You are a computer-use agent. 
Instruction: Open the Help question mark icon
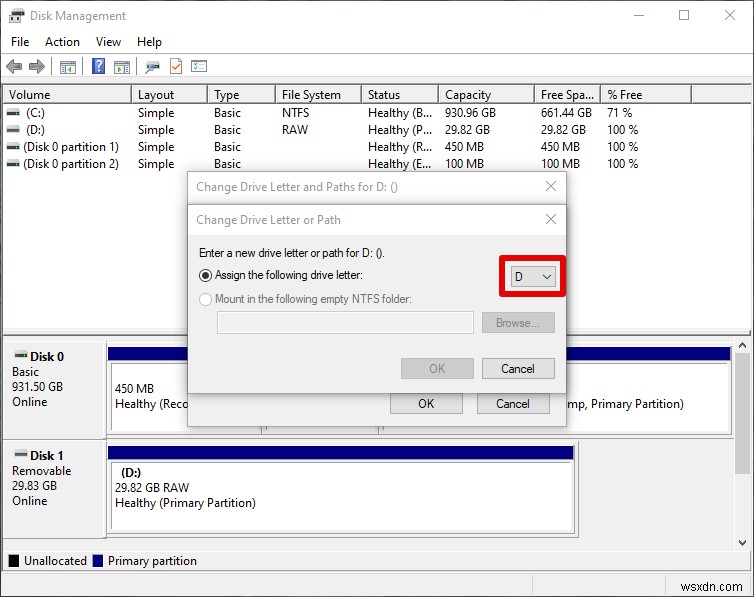pos(99,66)
